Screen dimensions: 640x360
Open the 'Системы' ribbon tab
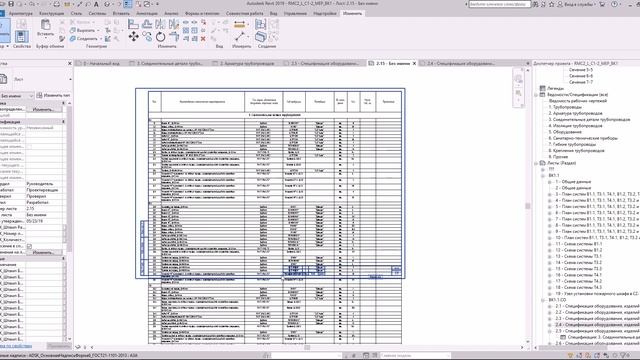[x=97, y=13]
